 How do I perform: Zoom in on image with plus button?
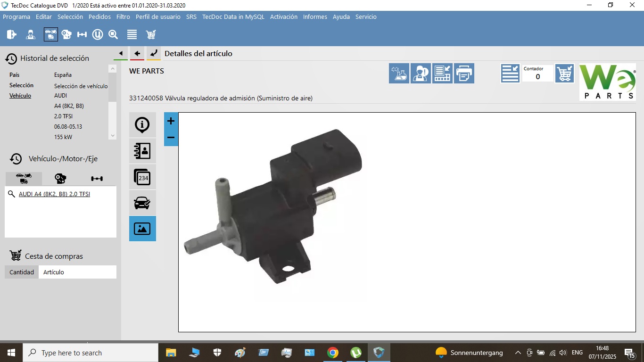click(171, 121)
